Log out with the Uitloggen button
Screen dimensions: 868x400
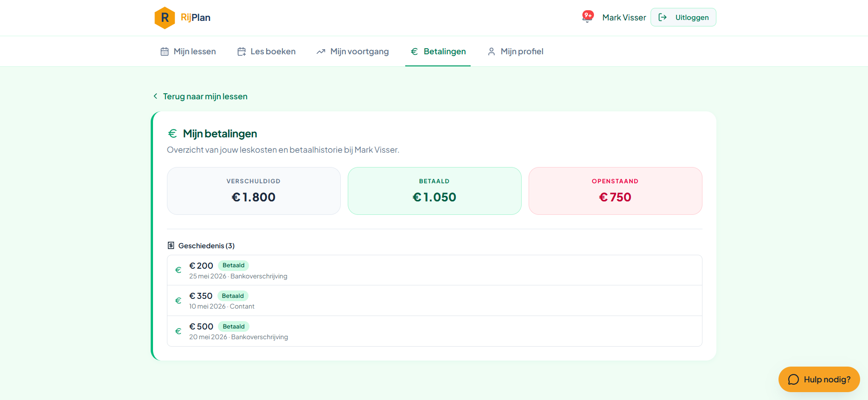pos(683,17)
